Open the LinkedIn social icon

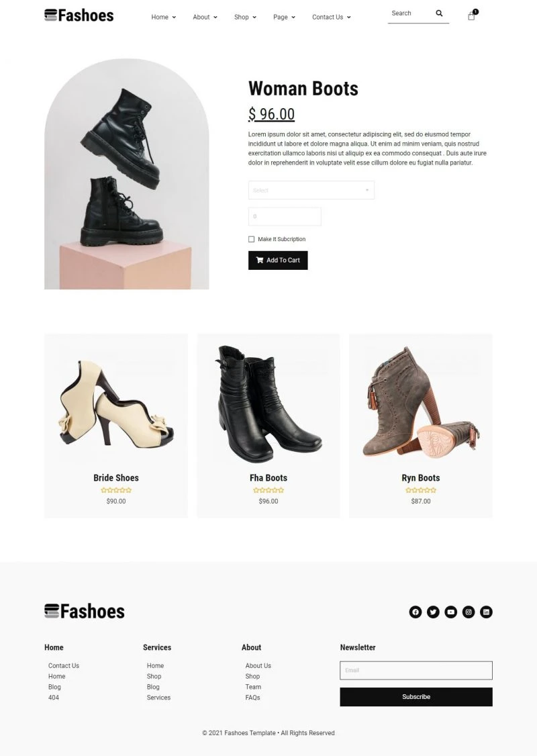[487, 612]
